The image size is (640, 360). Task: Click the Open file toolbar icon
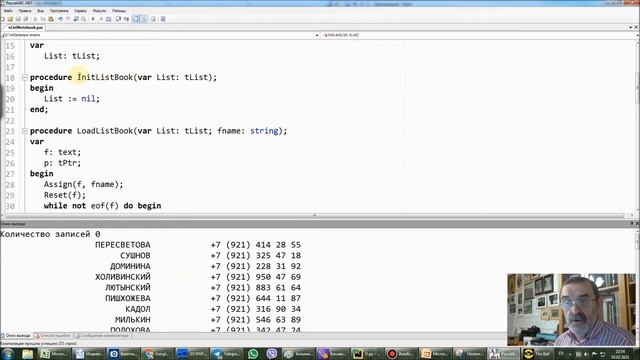[10, 19]
